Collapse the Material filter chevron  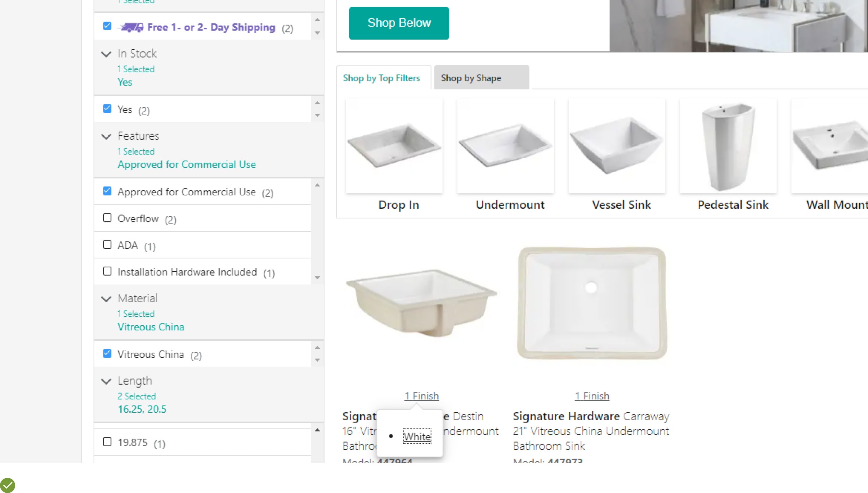coord(106,299)
